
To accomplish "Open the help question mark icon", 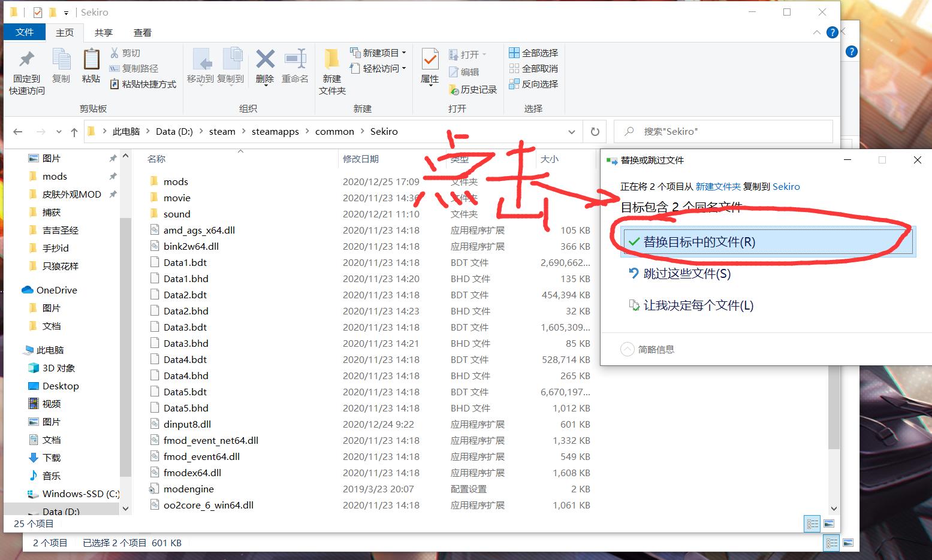I will pos(832,32).
